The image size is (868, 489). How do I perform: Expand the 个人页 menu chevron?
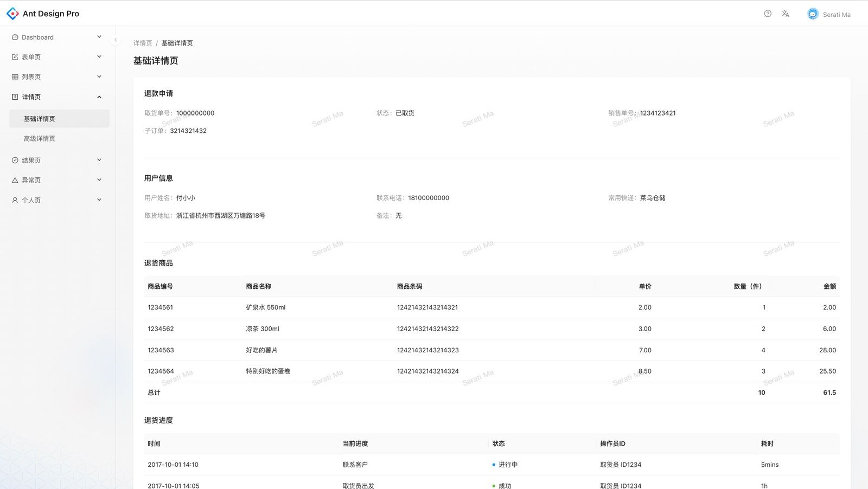pyautogui.click(x=99, y=200)
